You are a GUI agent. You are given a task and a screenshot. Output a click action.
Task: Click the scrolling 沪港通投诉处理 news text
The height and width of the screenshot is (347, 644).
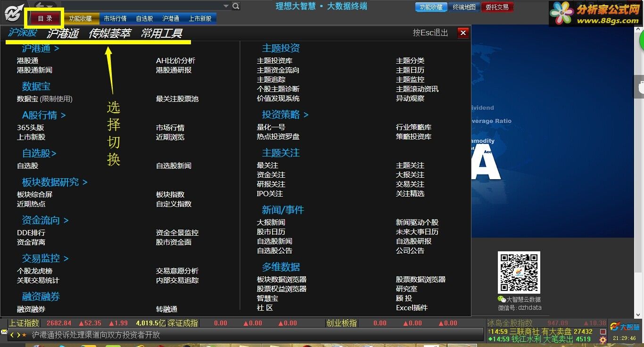[96, 335]
